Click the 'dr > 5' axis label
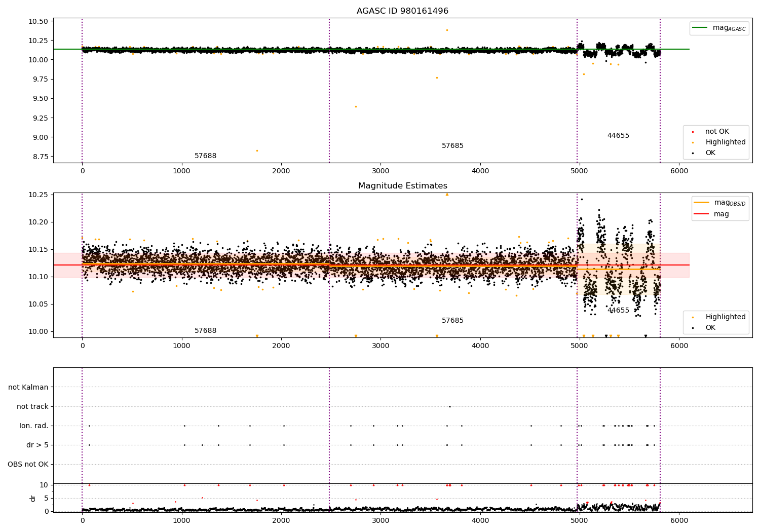 (37, 445)
